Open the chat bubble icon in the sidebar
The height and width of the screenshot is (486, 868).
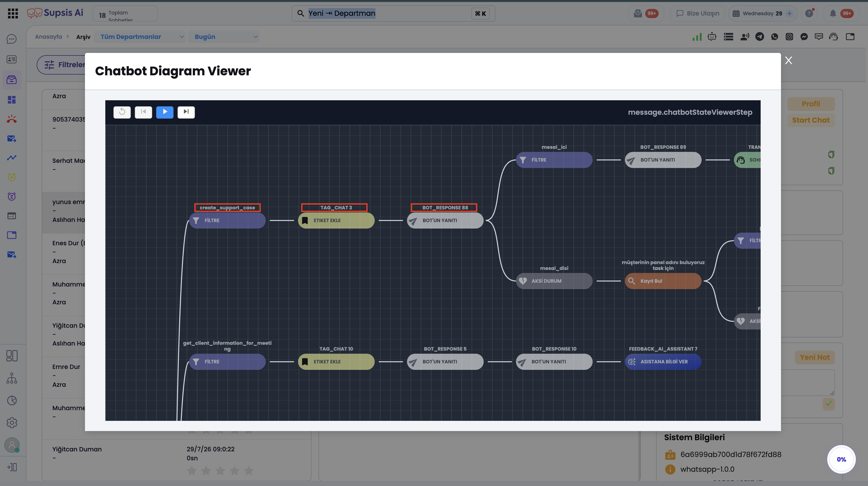[x=12, y=39]
